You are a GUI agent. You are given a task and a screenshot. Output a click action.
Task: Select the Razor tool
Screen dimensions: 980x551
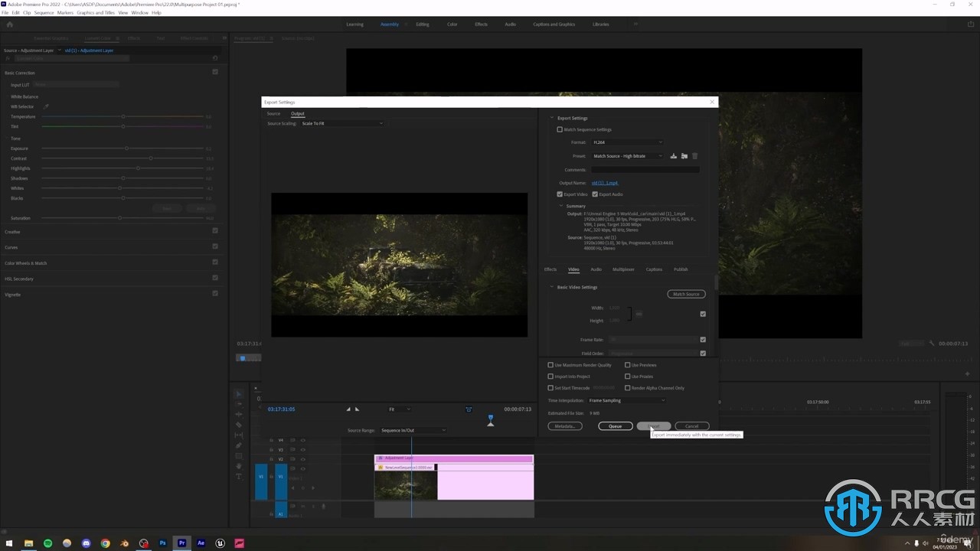point(238,425)
